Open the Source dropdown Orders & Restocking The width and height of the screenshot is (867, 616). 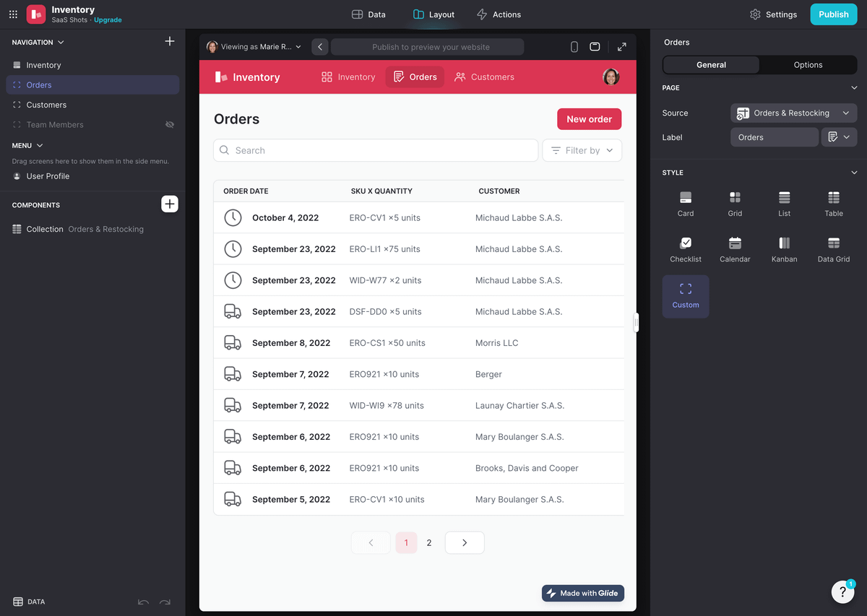793,113
